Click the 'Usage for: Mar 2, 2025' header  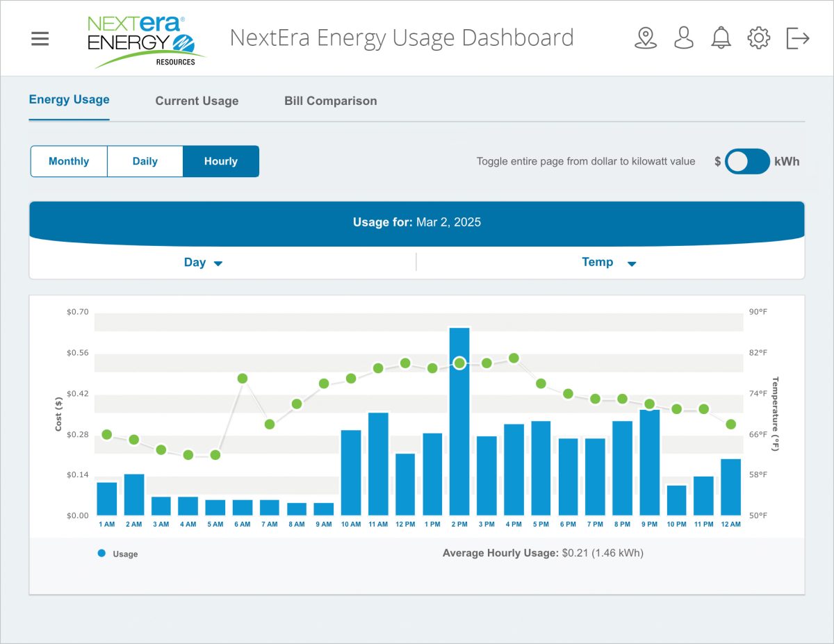point(417,222)
